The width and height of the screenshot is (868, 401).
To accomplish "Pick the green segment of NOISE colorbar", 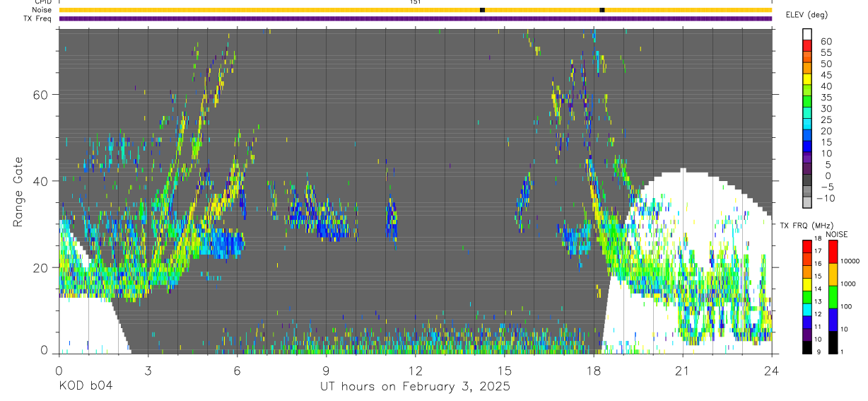I will pos(833,297).
